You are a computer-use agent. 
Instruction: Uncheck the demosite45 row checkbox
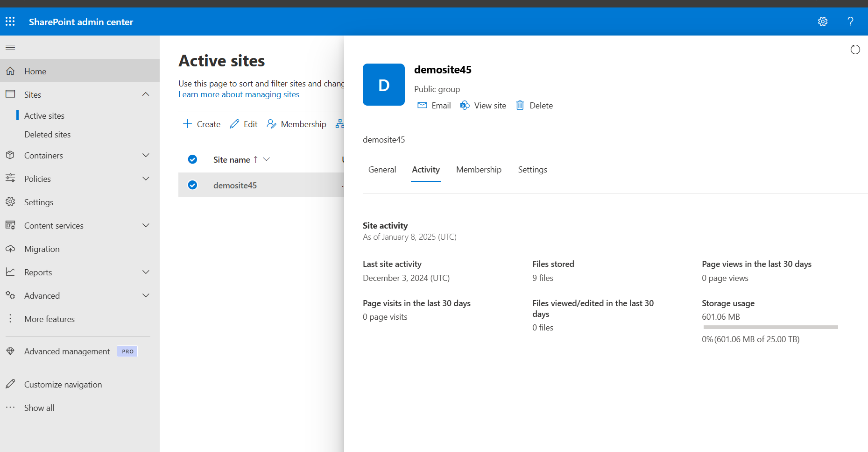[x=192, y=185]
